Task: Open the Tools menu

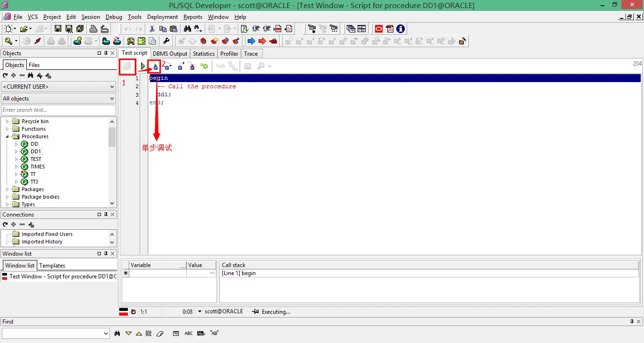Action: pyautogui.click(x=134, y=17)
